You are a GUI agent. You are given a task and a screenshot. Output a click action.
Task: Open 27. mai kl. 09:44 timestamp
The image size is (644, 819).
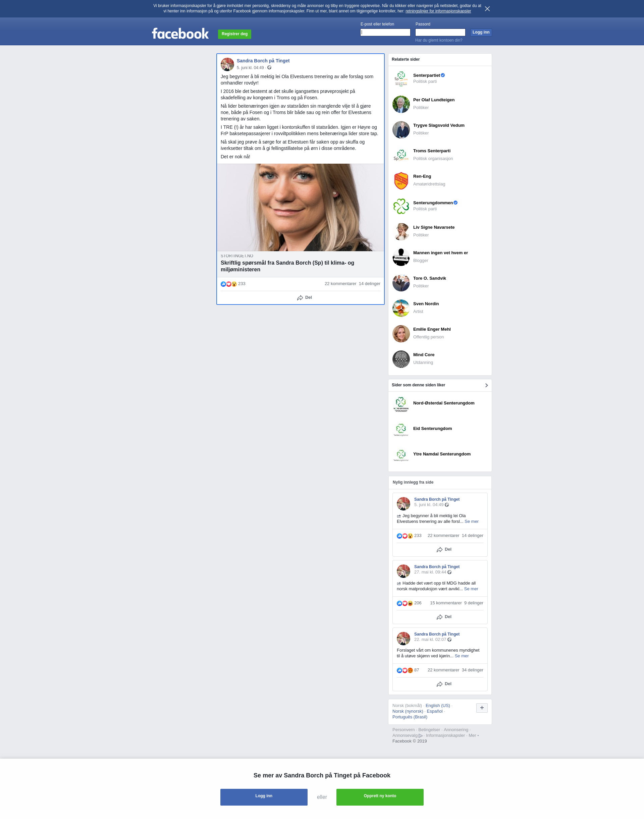click(x=430, y=572)
